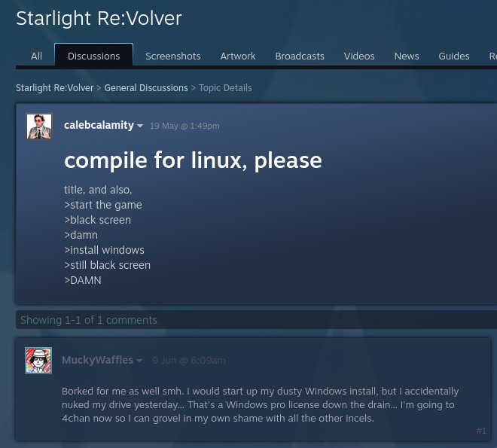Open the Guides tab
Screen dimensions: 497x448
(453, 56)
